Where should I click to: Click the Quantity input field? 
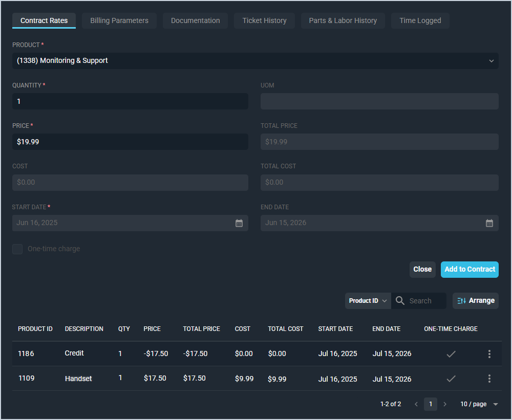pyautogui.click(x=130, y=101)
